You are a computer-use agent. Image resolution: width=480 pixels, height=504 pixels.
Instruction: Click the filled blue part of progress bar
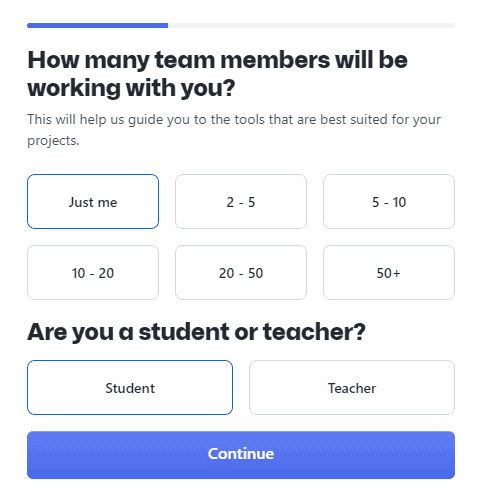97,26
